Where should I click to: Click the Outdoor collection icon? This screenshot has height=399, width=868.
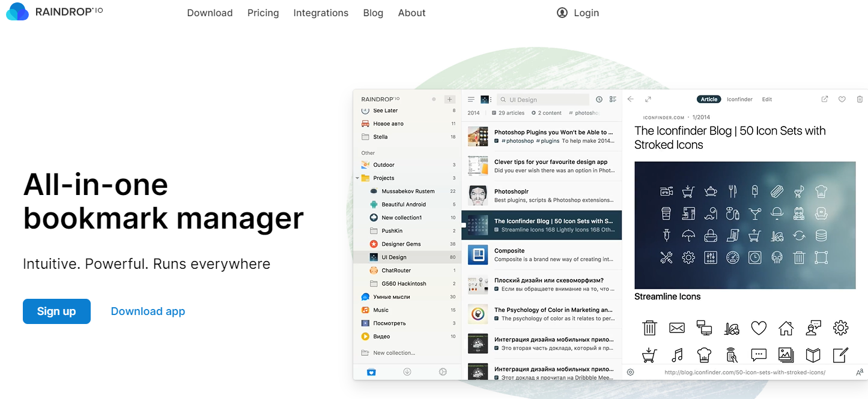[365, 164]
